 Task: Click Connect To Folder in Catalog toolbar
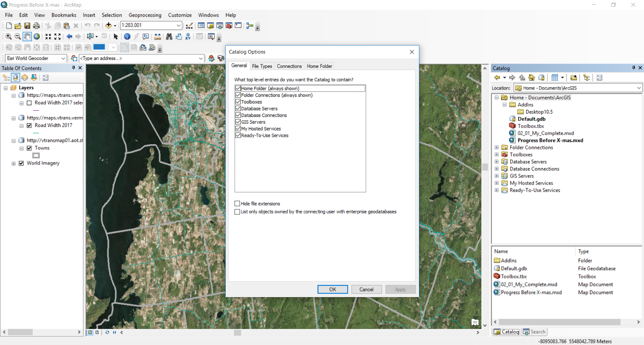coord(574,78)
